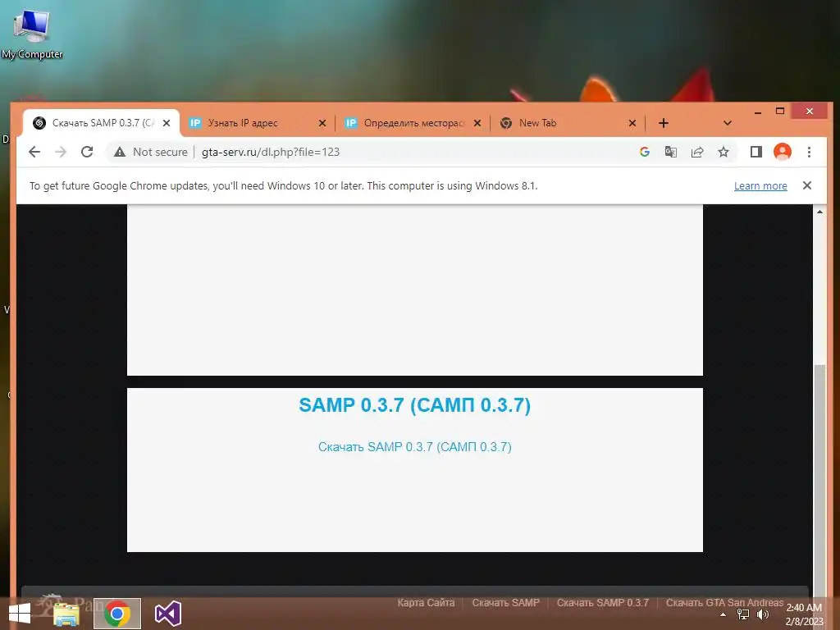This screenshot has height=630, width=840.
Task: Open the Скачать GTA San Andreas footer link
Action: click(724, 603)
